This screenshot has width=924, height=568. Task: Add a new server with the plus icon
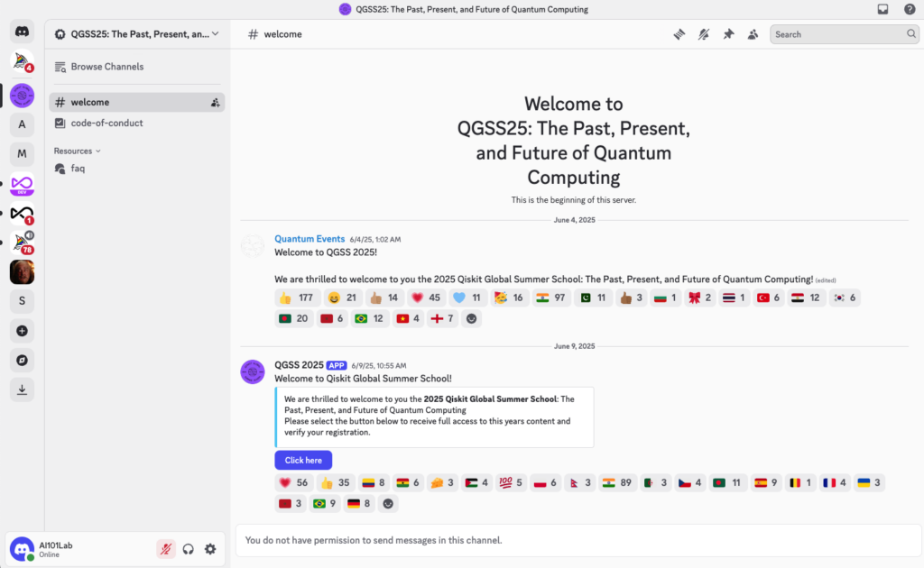pyautogui.click(x=22, y=331)
